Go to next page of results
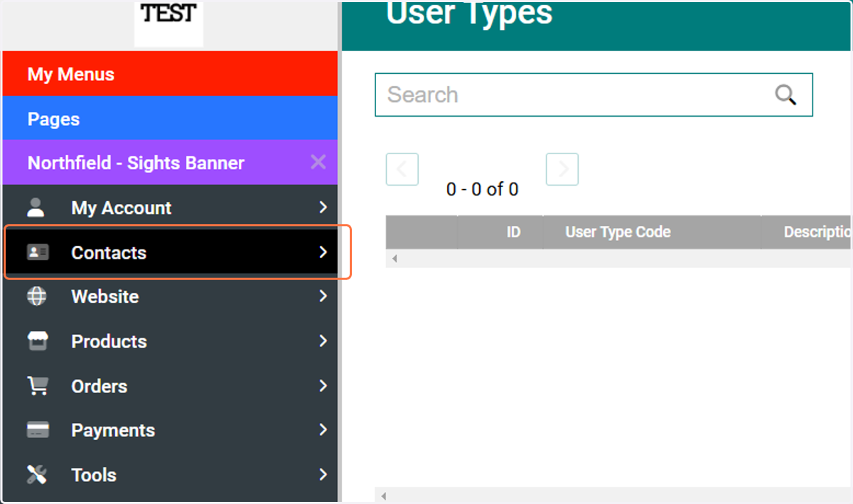This screenshot has width=853, height=504. point(562,169)
